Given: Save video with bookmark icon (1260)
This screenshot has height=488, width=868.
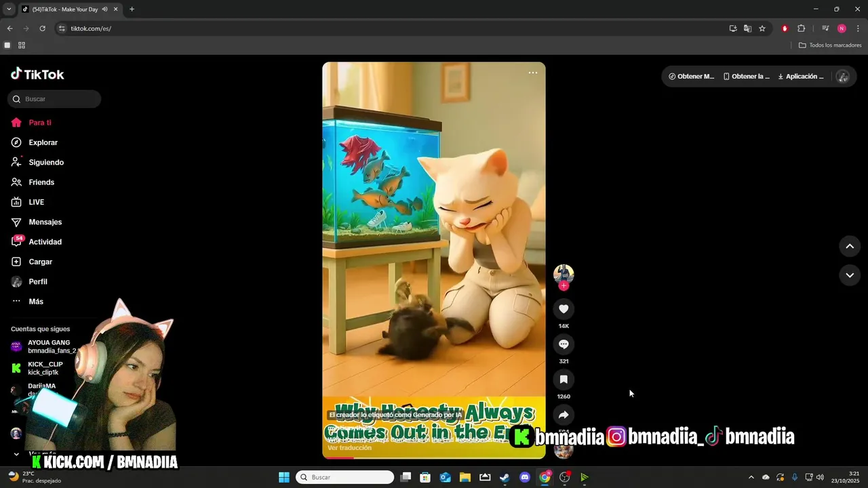Looking at the screenshot, I should [564, 380].
